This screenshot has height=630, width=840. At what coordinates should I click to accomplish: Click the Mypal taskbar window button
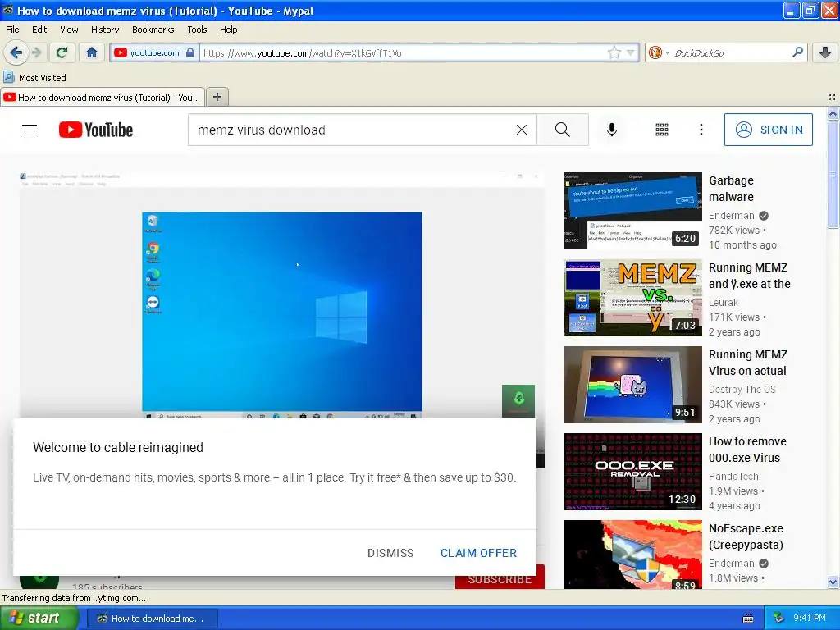152,619
